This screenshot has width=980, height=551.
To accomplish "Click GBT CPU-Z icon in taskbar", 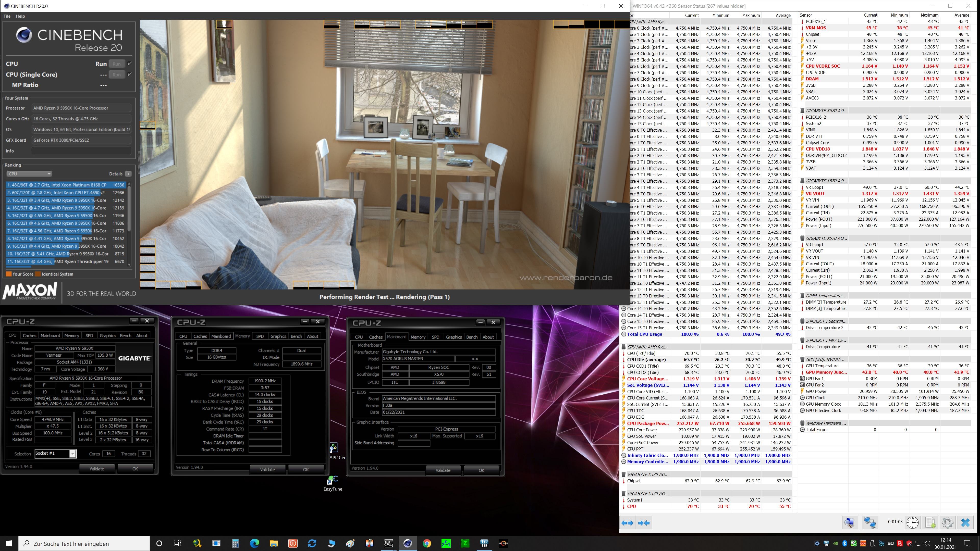I will coord(388,543).
